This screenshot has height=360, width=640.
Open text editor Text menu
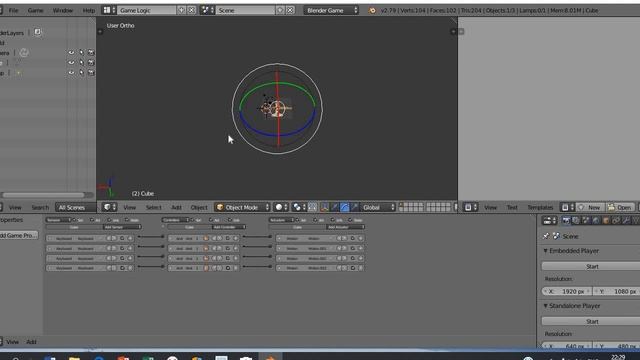tap(512, 207)
